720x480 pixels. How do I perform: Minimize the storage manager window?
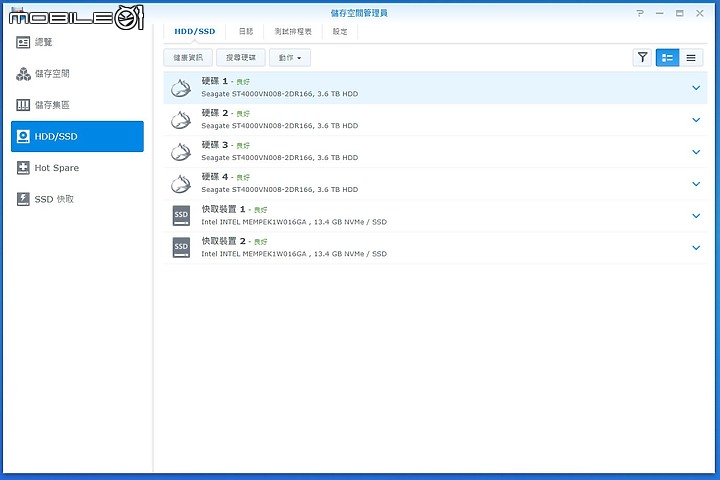point(660,13)
